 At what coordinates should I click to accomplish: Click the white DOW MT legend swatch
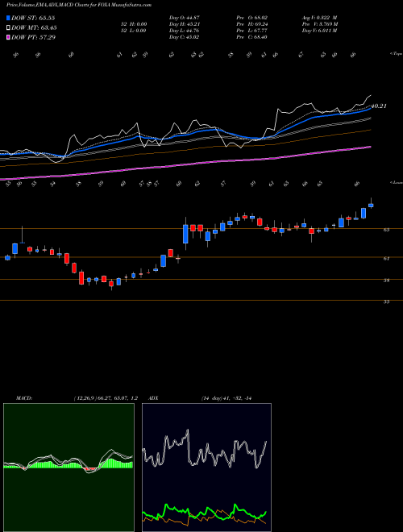coord(9,27)
